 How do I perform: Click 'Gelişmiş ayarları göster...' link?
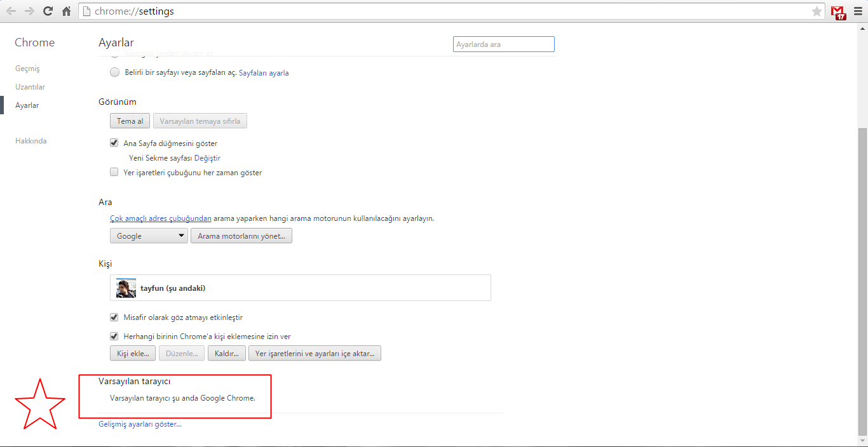[140, 424]
